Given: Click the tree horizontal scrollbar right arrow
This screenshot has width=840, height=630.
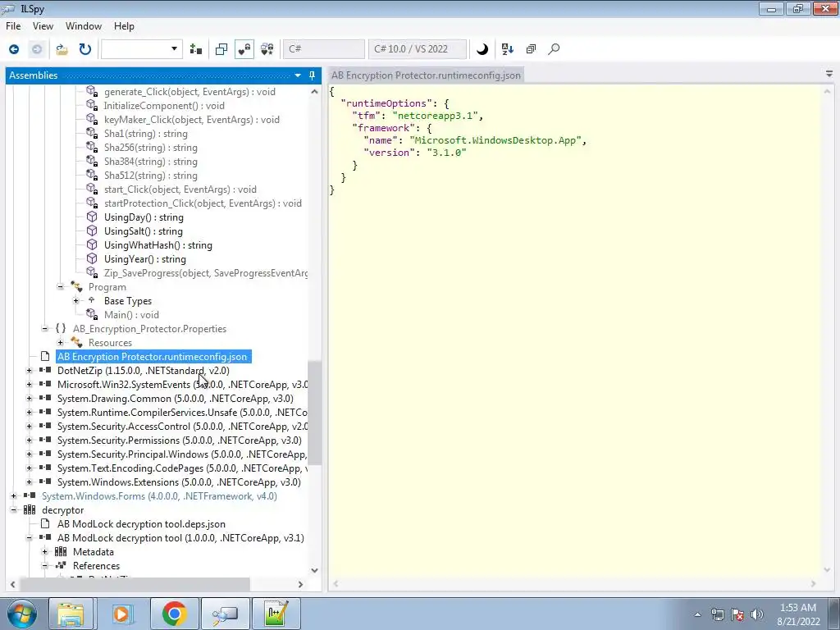Looking at the screenshot, I should [300, 584].
